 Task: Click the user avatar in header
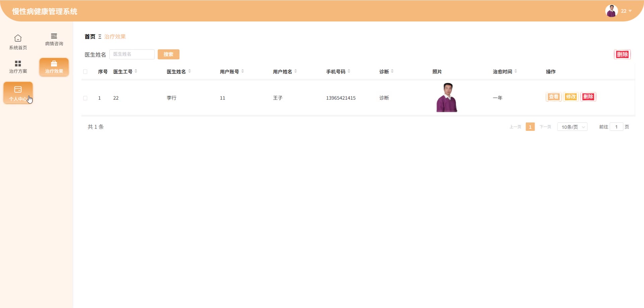(x=611, y=11)
